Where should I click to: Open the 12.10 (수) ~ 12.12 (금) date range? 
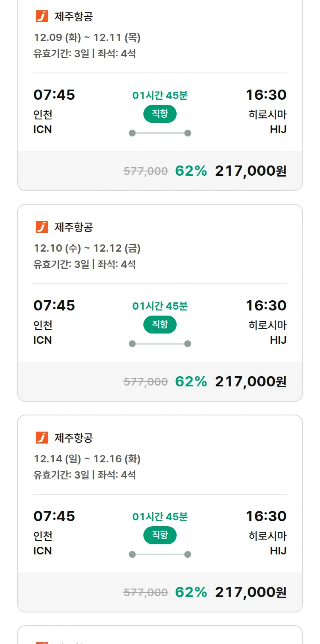pyautogui.click(x=87, y=248)
